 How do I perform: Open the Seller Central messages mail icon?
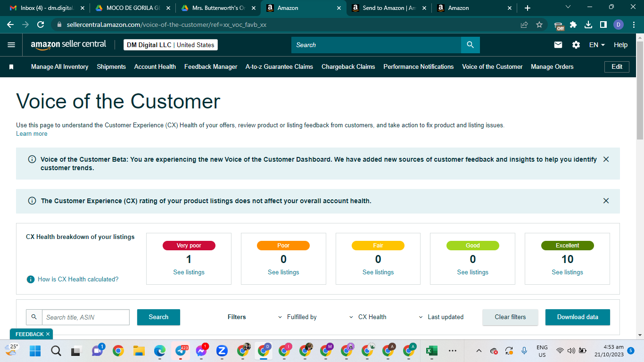558,45
